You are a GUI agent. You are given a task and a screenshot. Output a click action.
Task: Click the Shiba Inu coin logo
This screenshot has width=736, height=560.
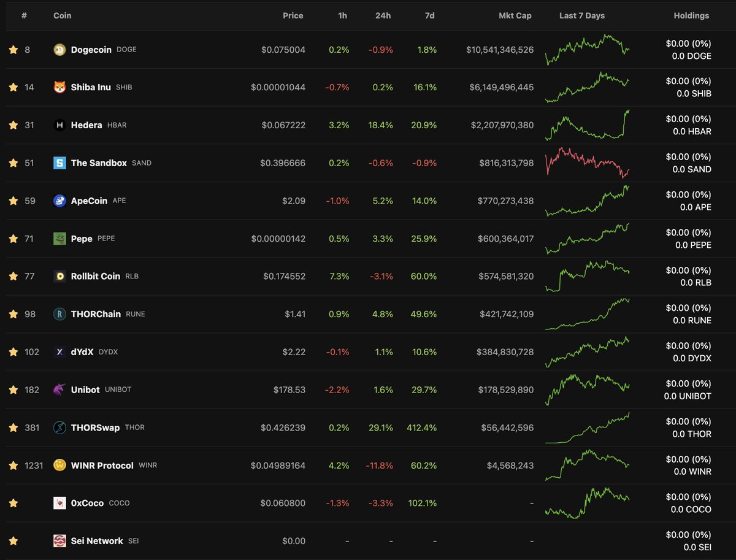pos(59,87)
